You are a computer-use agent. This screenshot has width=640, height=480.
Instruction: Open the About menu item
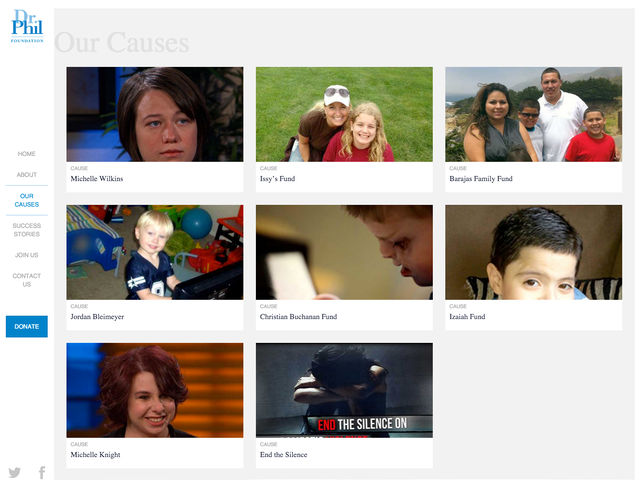(x=27, y=174)
